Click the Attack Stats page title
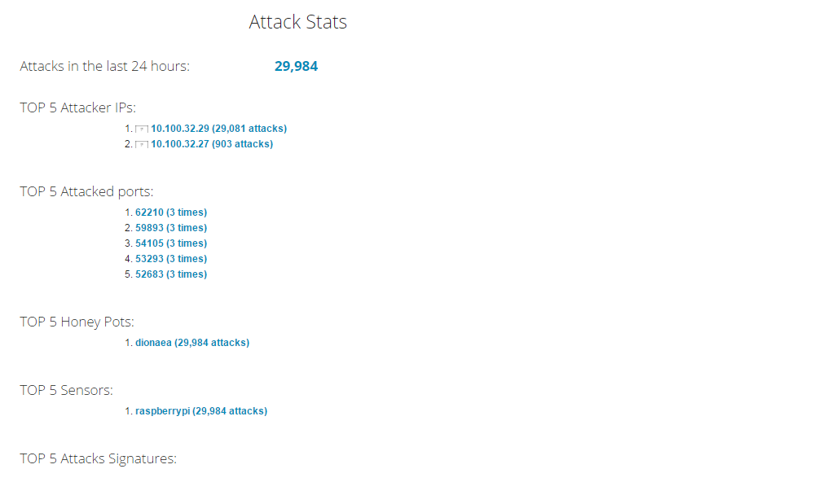The height and width of the screenshot is (504, 814). (298, 22)
